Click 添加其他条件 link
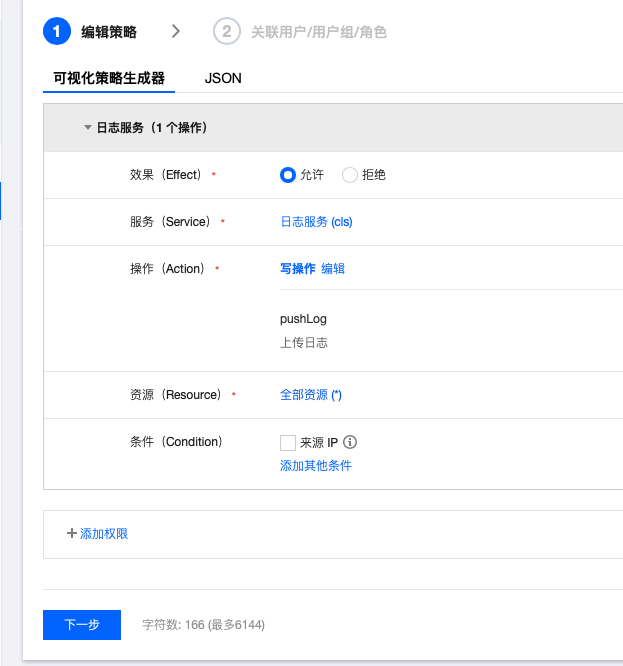 316,466
